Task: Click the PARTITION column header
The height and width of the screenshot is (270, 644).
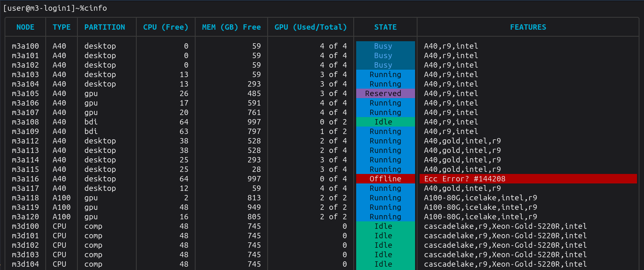Action: point(105,27)
